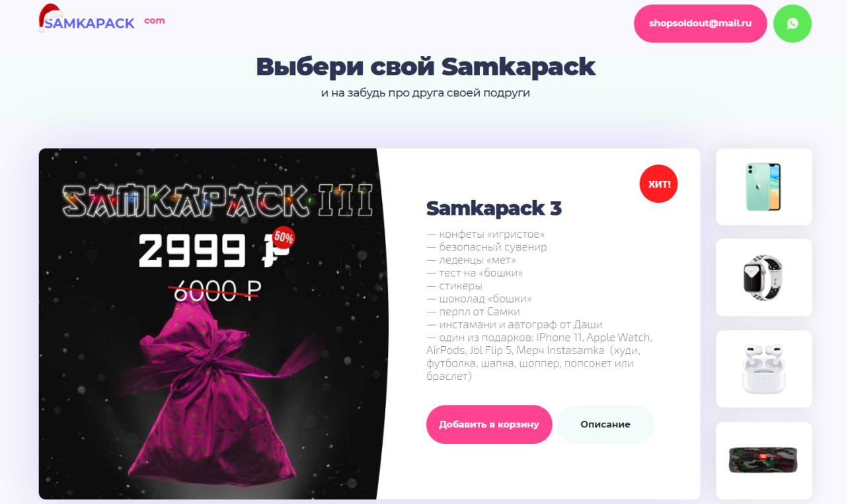Click the Samkapack 3 product title
Viewport: 846px width, 504px height.
click(494, 208)
